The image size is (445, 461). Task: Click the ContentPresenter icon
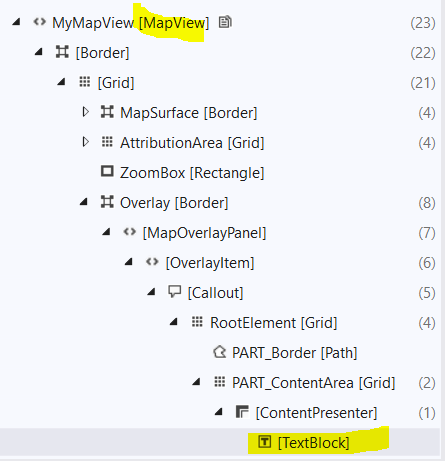[242, 412]
